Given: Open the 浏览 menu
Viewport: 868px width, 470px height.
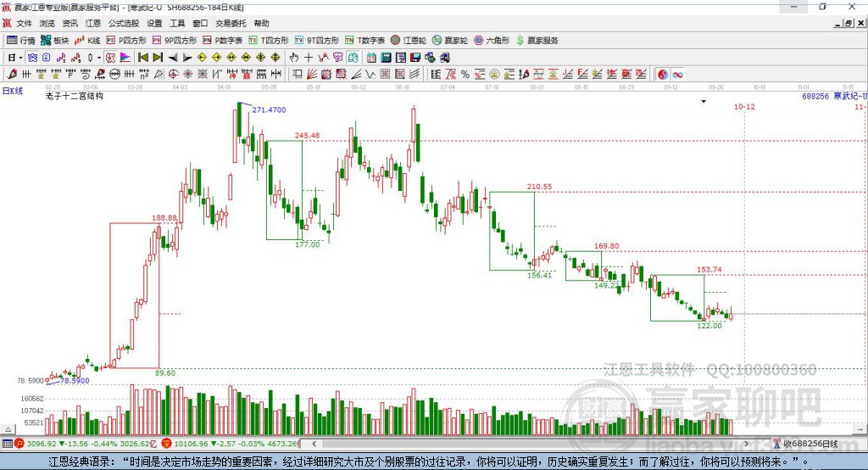Looking at the screenshot, I should (47, 23).
